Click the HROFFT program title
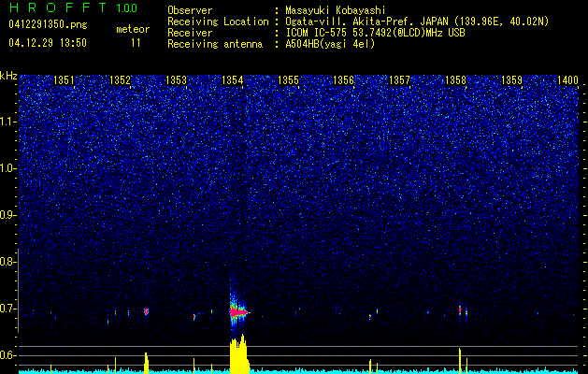The width and height of the screenshot is (588, 374). pos(58,7)
